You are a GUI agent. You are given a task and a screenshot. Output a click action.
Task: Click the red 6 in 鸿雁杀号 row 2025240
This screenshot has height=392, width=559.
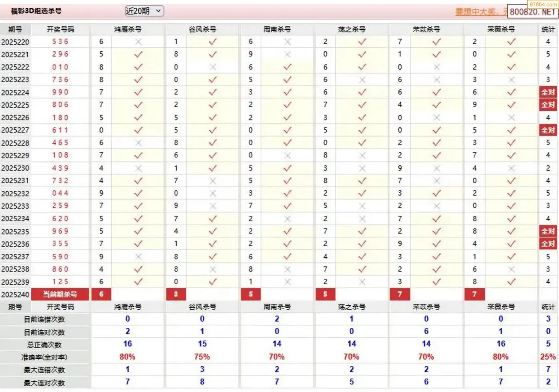click(101, 294)
